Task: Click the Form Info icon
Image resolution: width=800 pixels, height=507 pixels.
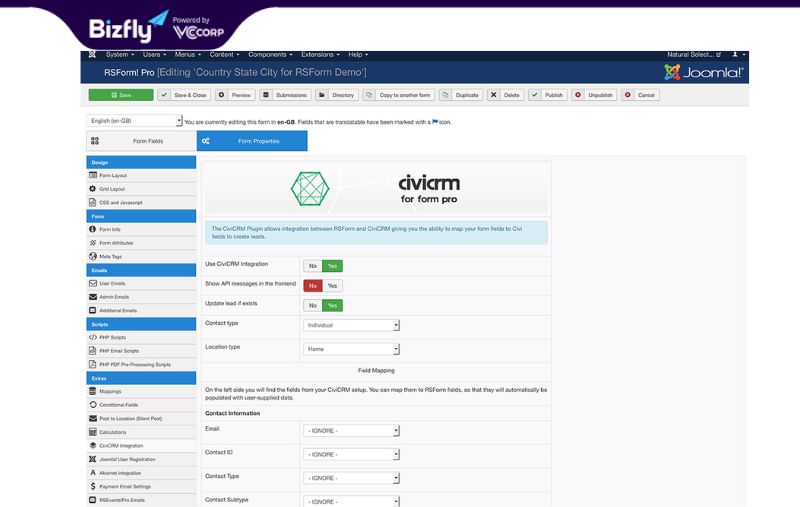Action: pyautogui.click(x=93, y=230)
